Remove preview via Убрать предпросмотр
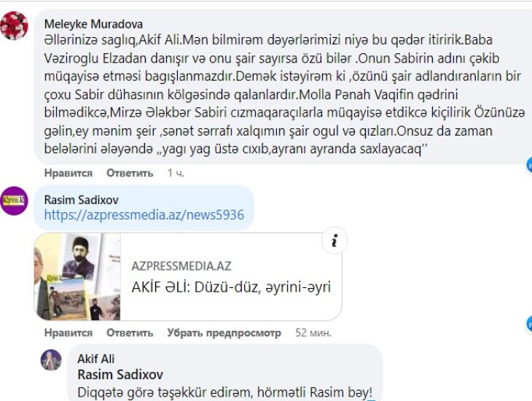532x401 pixels. point(224,332)
